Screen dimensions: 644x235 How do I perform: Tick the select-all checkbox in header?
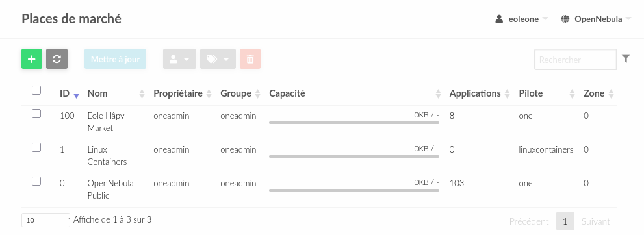point(36,90)
